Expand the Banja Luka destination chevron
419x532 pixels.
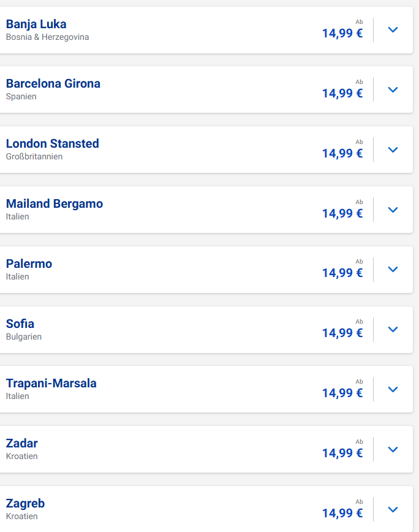[393, 30]
